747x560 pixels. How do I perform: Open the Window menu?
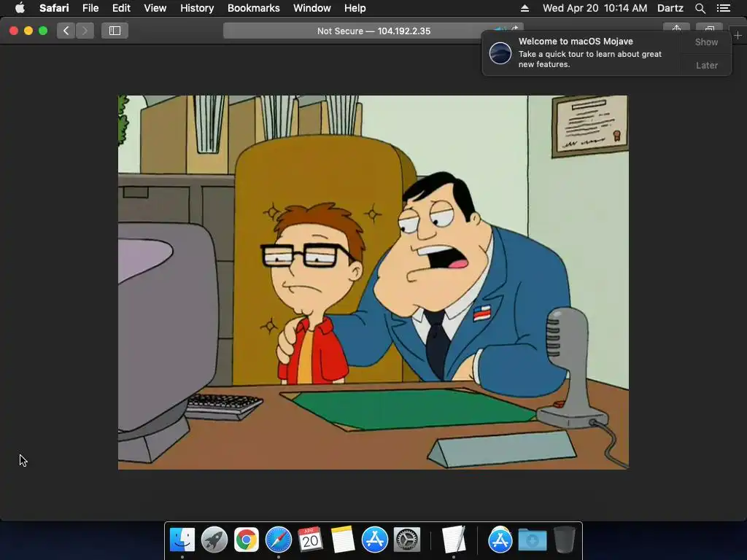click(312, 8)
